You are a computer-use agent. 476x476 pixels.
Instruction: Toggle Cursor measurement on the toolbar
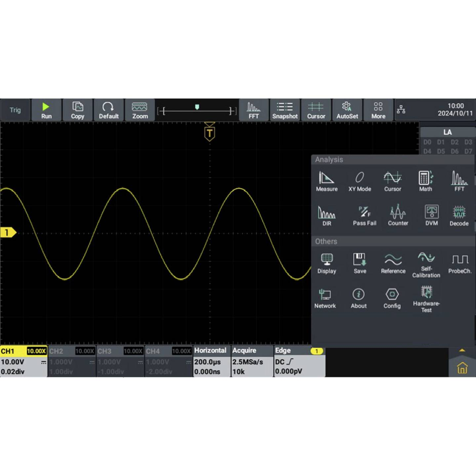click(x=316, y=110)
